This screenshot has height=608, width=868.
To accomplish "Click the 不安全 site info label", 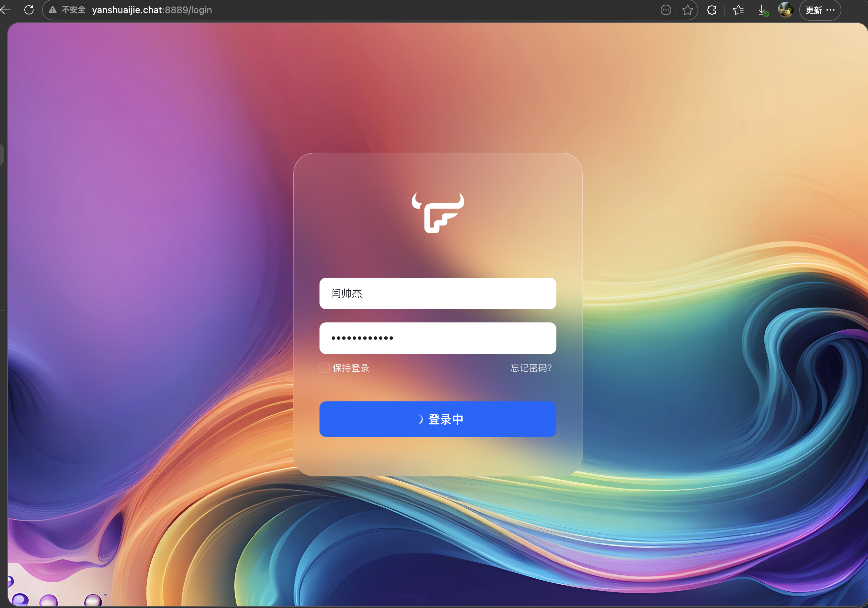I will coord(73,10).
